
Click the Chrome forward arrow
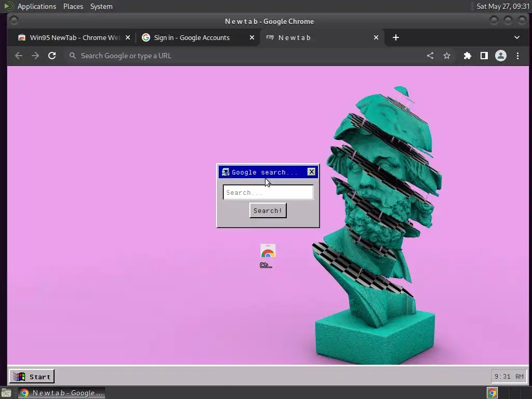(x=35, y=56)
